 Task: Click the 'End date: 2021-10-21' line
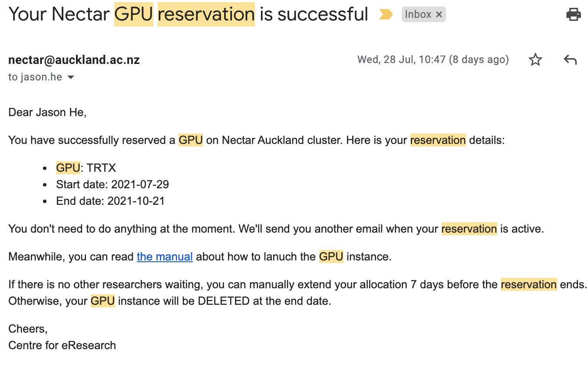coord(110,201)
